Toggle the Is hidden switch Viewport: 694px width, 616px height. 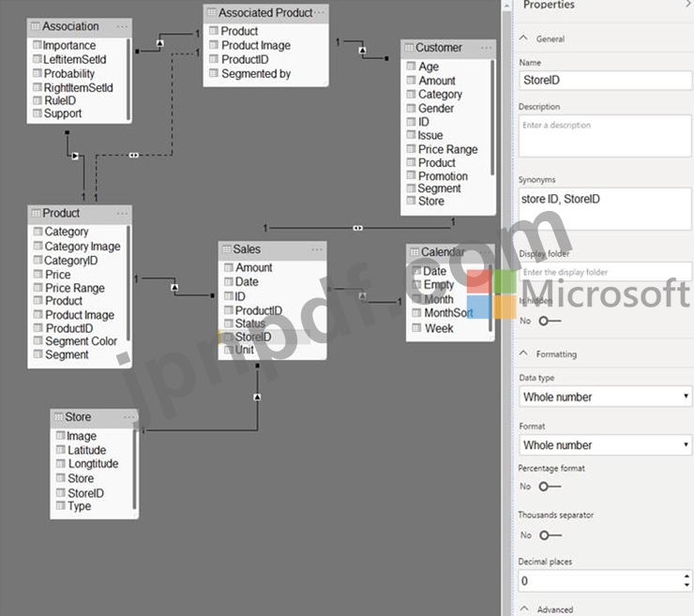[x=550, y=321]
